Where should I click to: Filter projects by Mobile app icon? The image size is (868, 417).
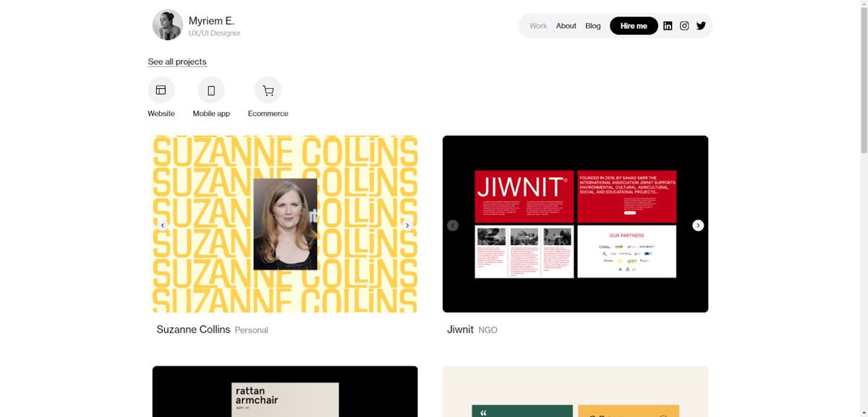point(211,90)
